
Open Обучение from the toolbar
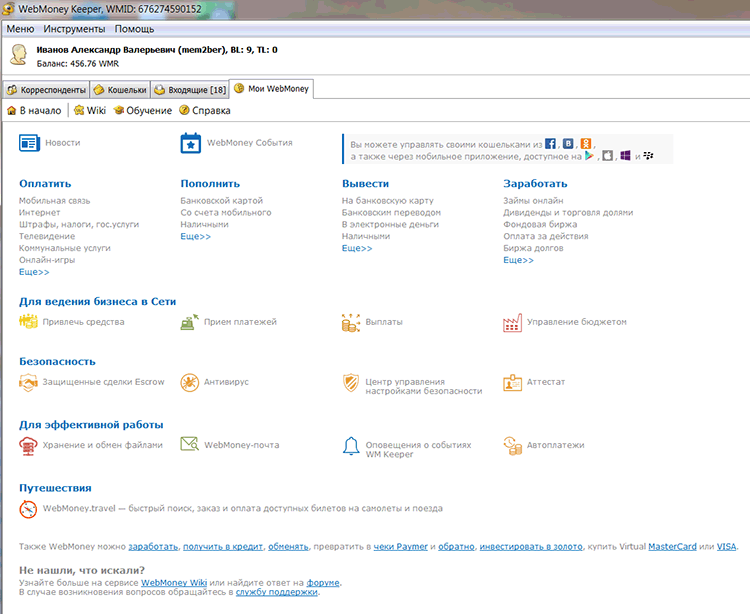point(143,110)
